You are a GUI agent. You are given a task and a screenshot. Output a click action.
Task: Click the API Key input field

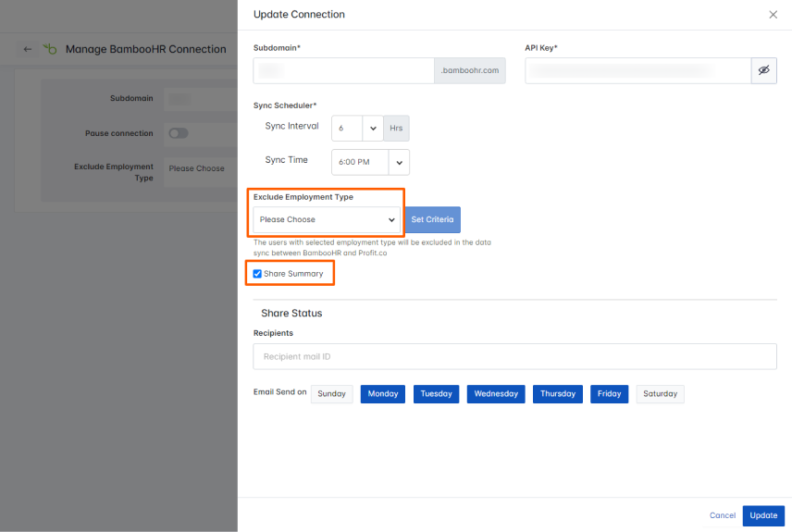click(x=637, y=70)
